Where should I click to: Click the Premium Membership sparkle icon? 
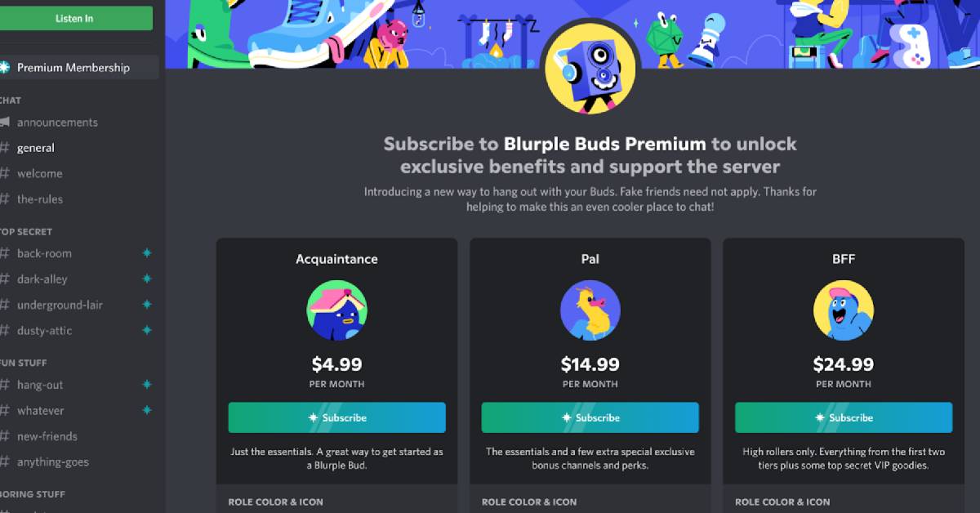click(x=4, y=68)
